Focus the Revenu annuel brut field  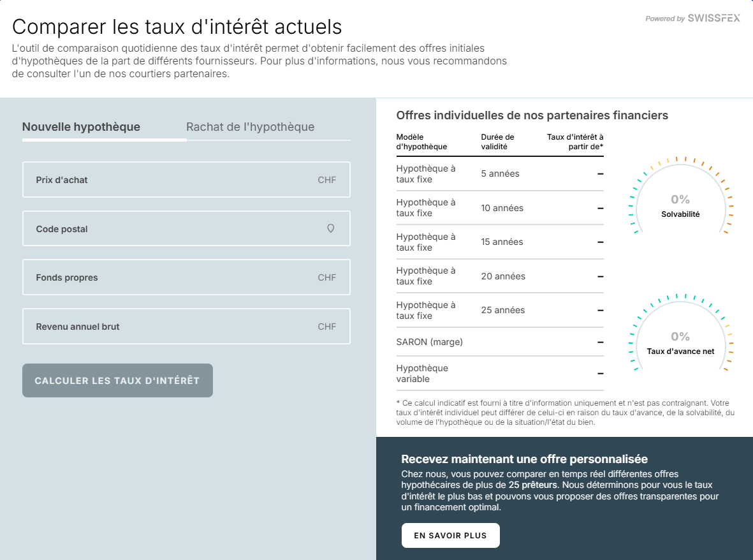tap(186, 327)
